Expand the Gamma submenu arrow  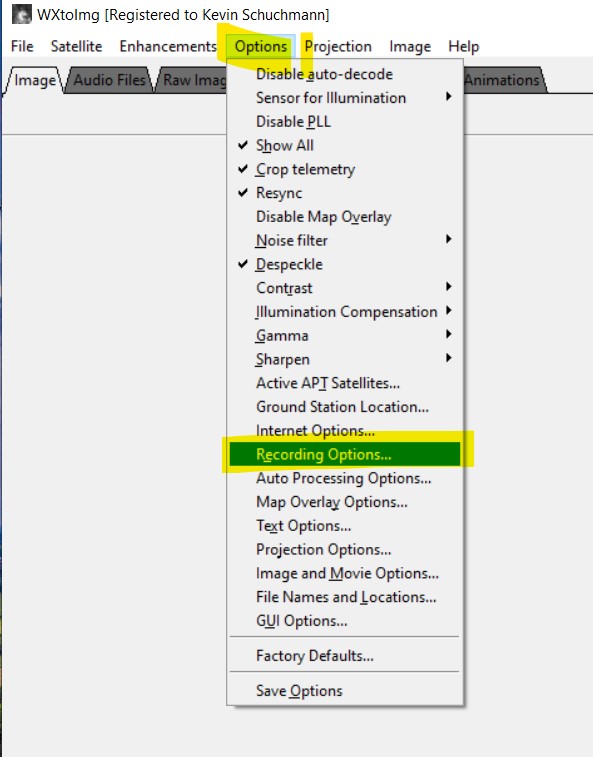449,335
